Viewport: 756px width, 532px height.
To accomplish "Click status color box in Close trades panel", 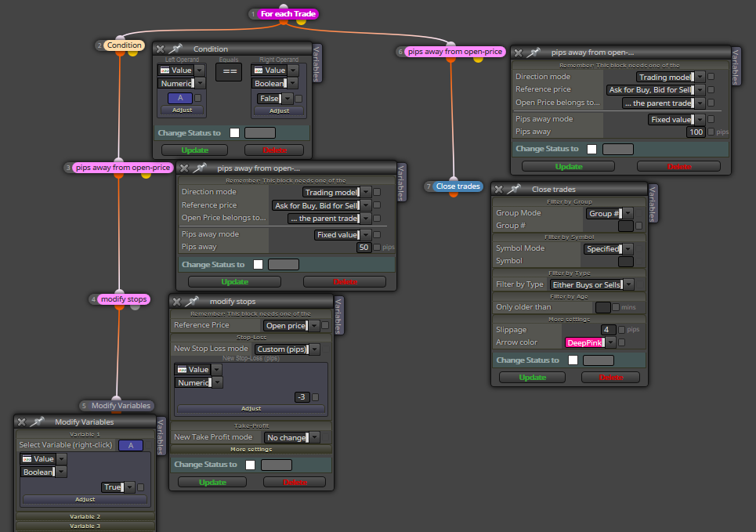I will 599,360.
